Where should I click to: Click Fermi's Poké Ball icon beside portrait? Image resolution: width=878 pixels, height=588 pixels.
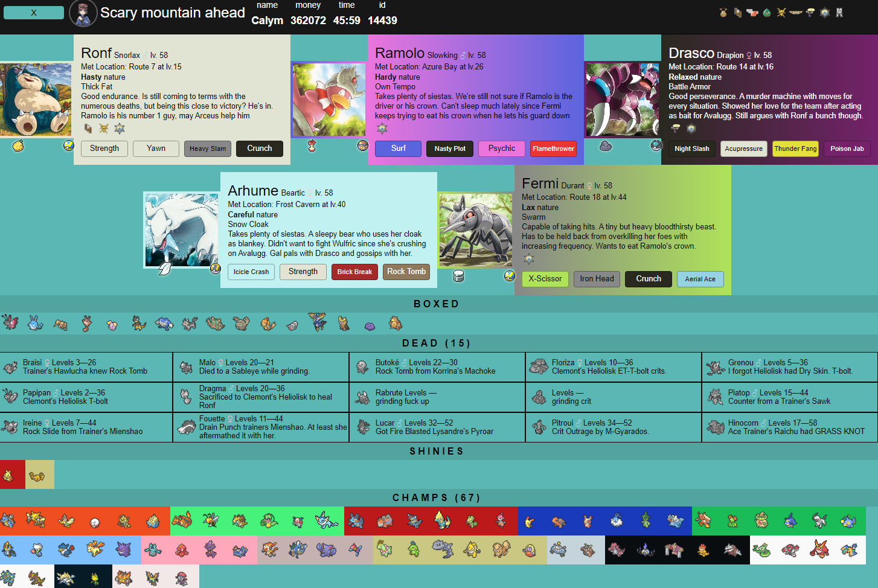[510, 276]
